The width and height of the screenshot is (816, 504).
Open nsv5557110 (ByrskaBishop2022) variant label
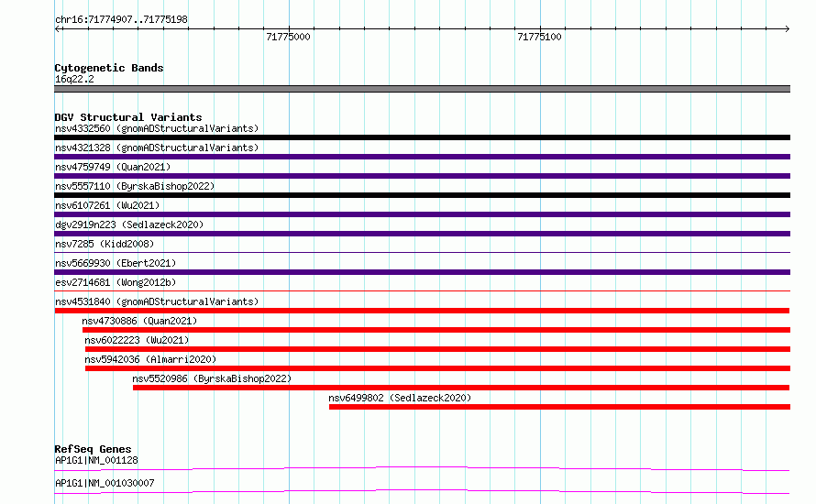(x=135, y=186)
